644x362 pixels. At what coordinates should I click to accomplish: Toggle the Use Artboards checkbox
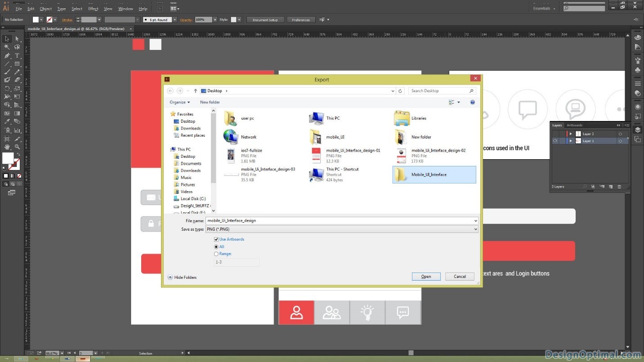216,240
